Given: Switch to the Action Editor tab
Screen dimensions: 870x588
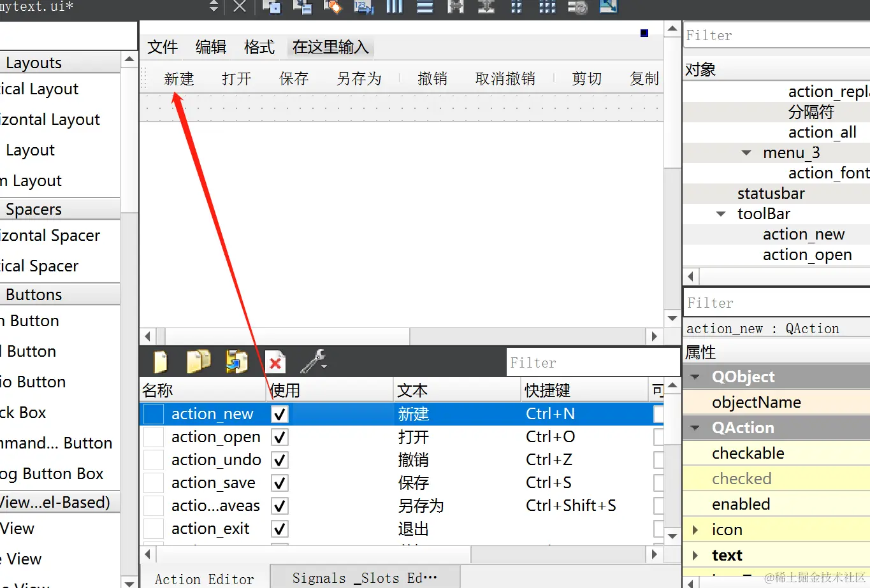Looking at the screenshot, I should tap(204, 578).
